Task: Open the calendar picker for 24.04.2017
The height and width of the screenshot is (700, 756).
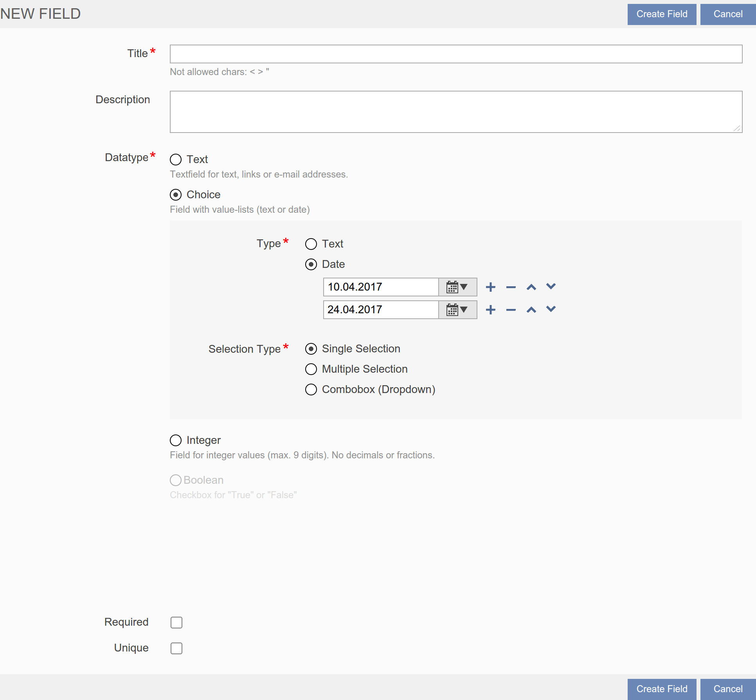Action: coord(457,310)
